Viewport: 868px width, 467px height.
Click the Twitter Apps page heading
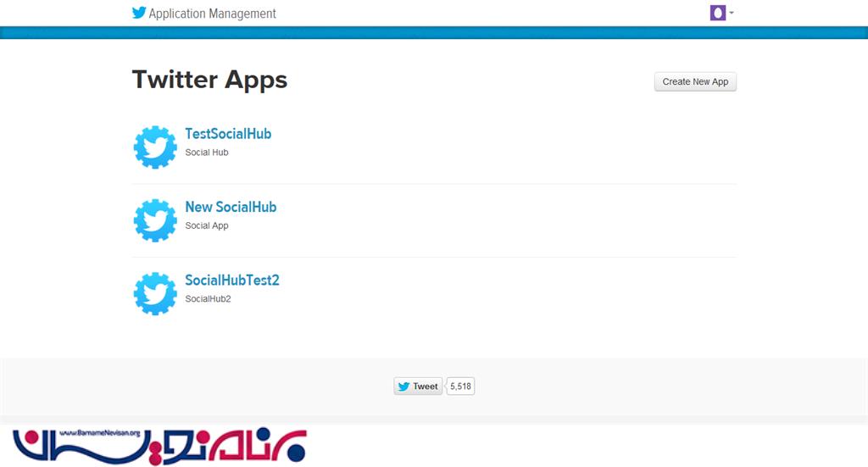(x=210, y=80)
